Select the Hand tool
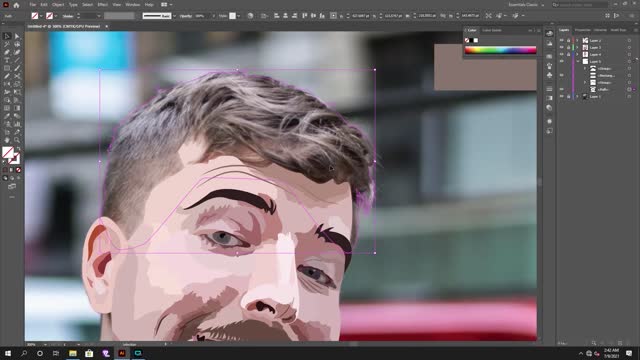Image resolution: width=640 pixels, height=360 pixels. pyautogui.click(x=7, y=140)
